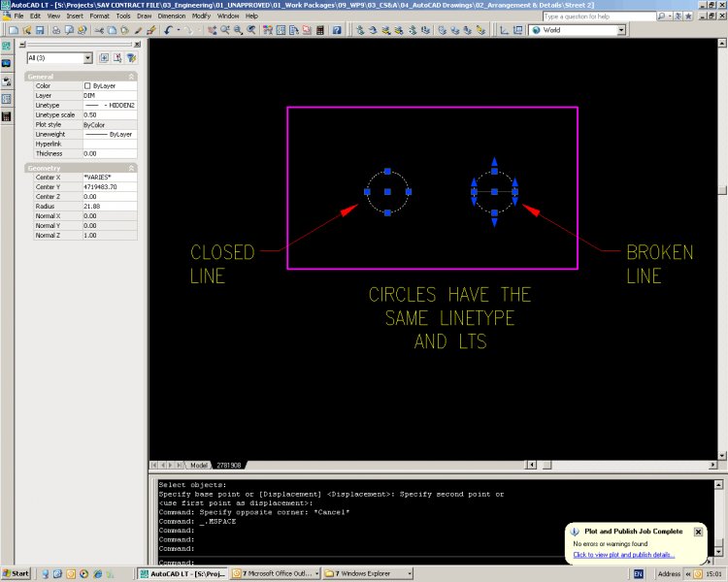Click the link to view plot and publish details
The height and width of the screenshot is (582, 728).
click(x=623, y=555)
